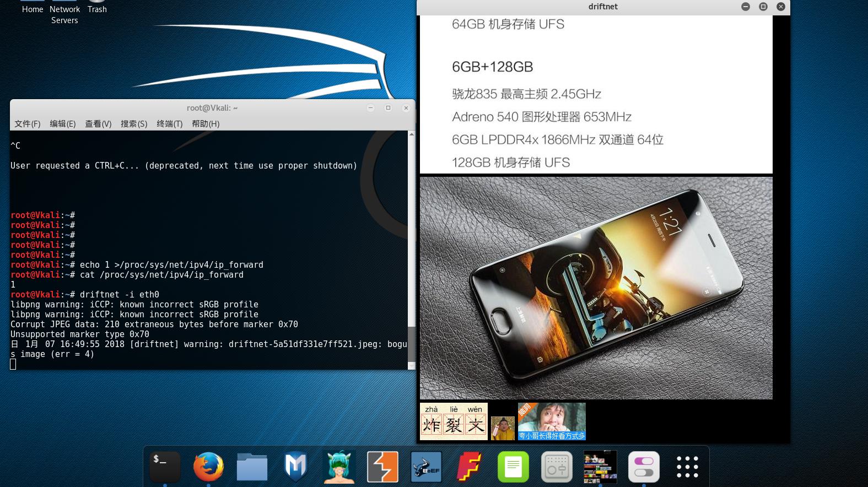This screenshot has width=868, height=487.
Task: Open Terminal from the dock
Action: click(165, 467)
